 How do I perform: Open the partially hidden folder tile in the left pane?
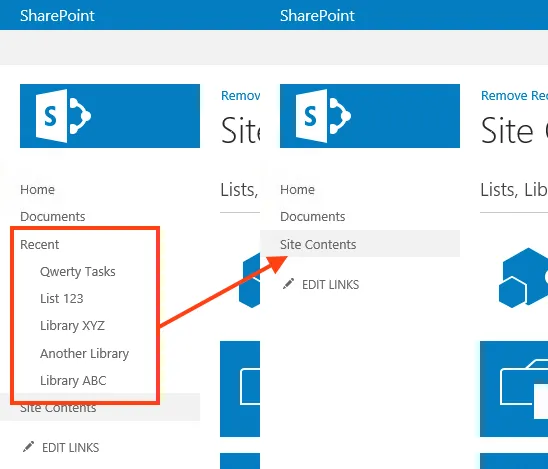point(240,389)
